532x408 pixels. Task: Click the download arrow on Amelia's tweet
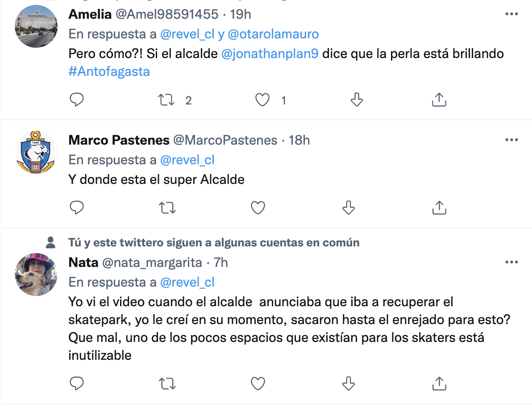(357, 100)
